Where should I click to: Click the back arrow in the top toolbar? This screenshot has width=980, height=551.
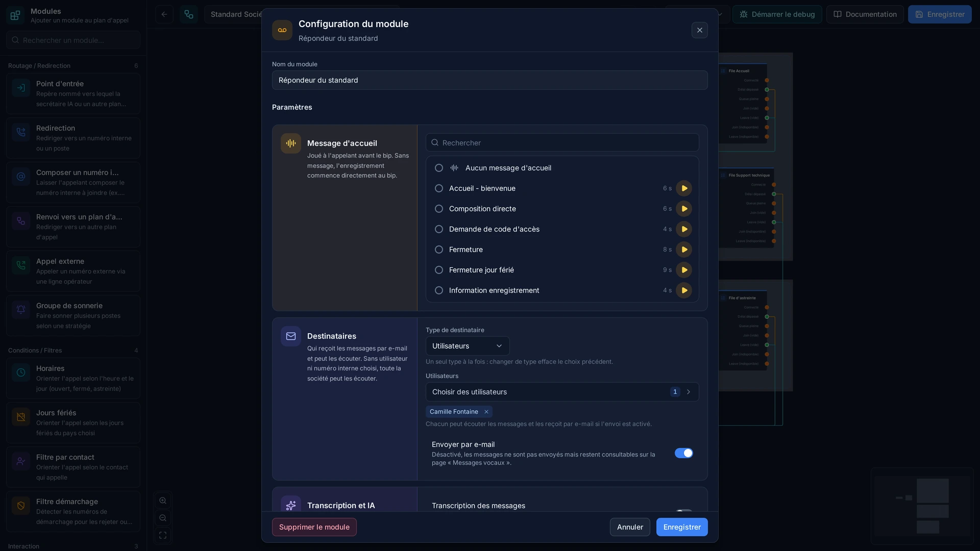[164, 14]
